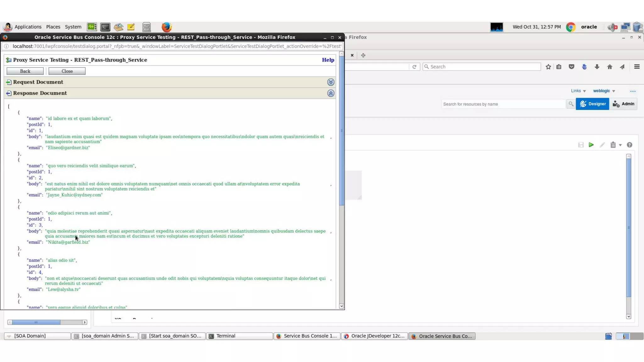The height and width of the screenshot is (362, 644).
Task: Click the reload page icon
Action: 414,67
